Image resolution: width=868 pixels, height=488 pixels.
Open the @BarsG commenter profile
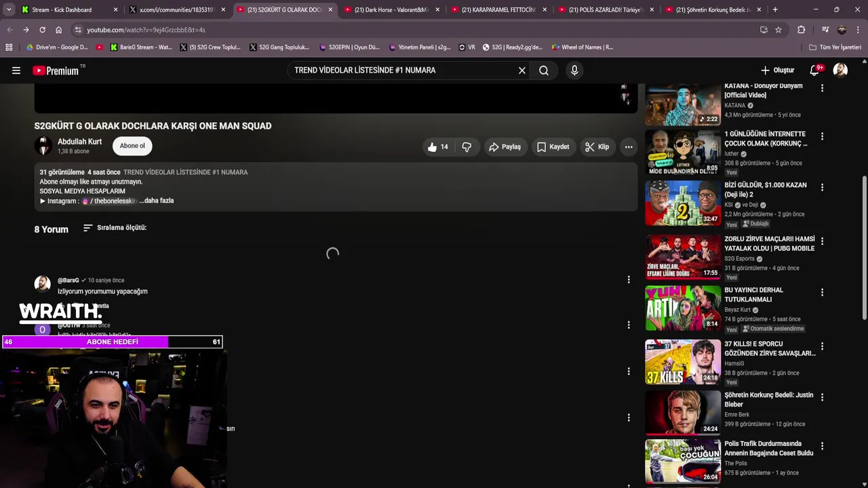(68, 280)
